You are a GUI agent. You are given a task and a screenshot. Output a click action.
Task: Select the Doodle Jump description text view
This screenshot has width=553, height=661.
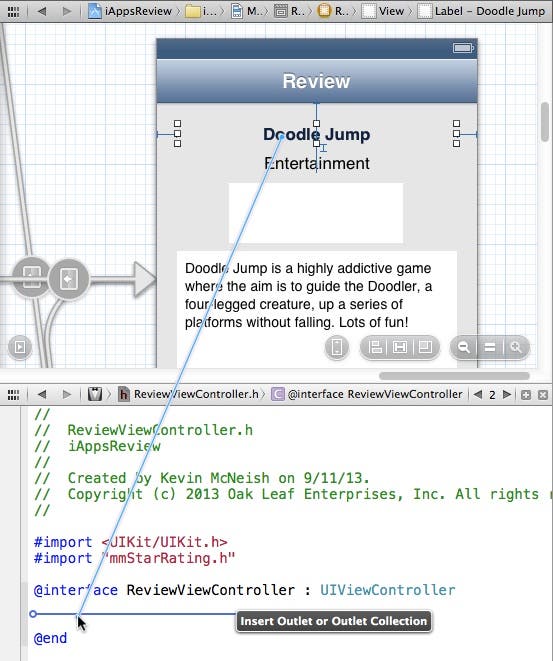click(317, 309)
